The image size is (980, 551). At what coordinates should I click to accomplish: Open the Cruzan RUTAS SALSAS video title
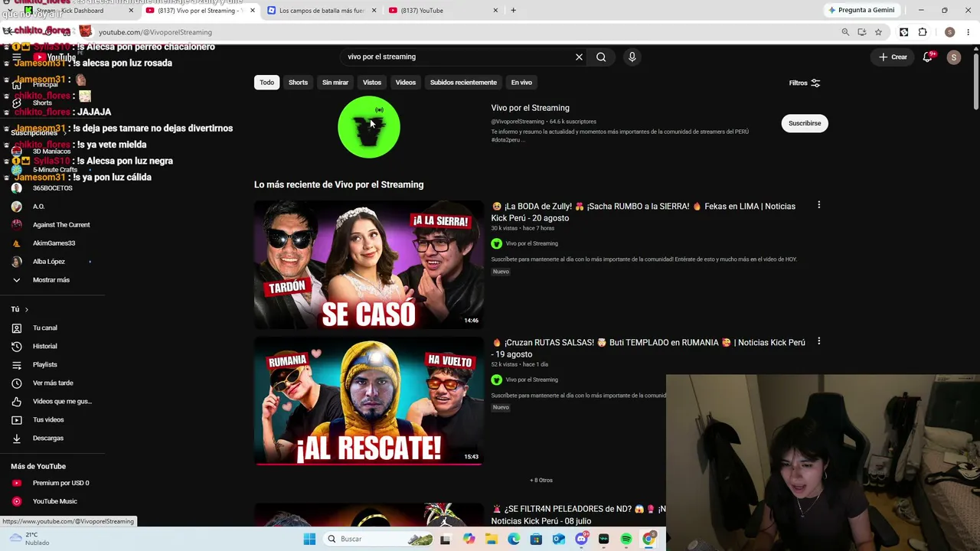pos(648,348)
